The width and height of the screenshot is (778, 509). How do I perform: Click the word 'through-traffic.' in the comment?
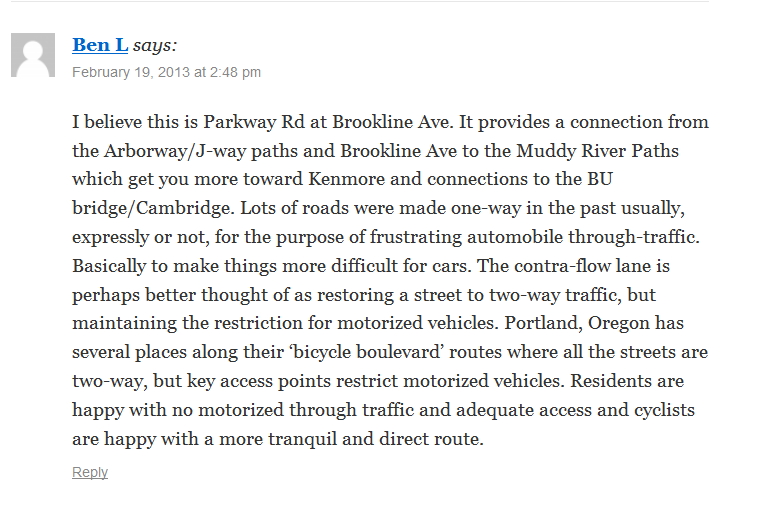(x=634, y=238)
